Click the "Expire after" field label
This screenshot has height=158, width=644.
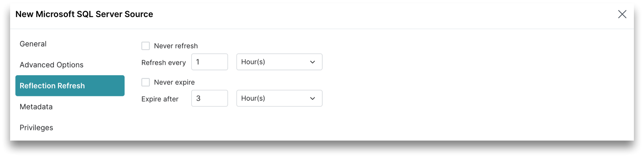pos(160,99)
